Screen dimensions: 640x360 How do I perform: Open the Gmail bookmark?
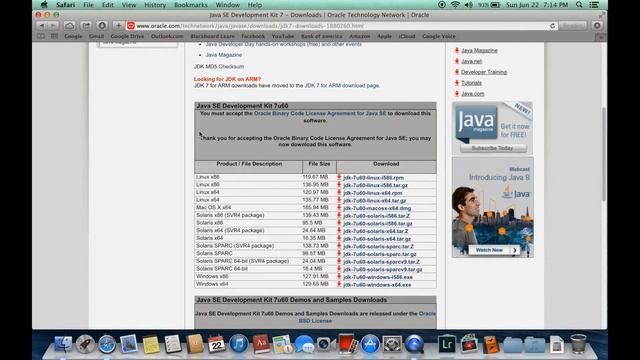click(96, 36)
